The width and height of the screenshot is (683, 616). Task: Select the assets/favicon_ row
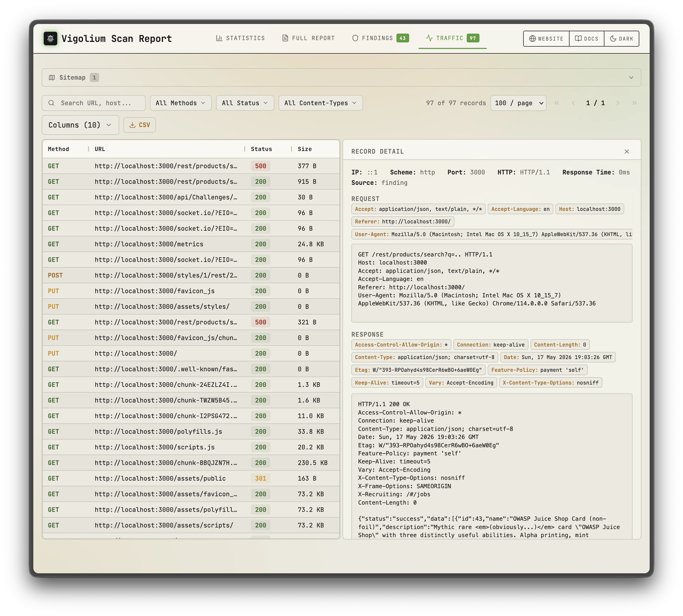pyautogui.click(x=191, y=494)
